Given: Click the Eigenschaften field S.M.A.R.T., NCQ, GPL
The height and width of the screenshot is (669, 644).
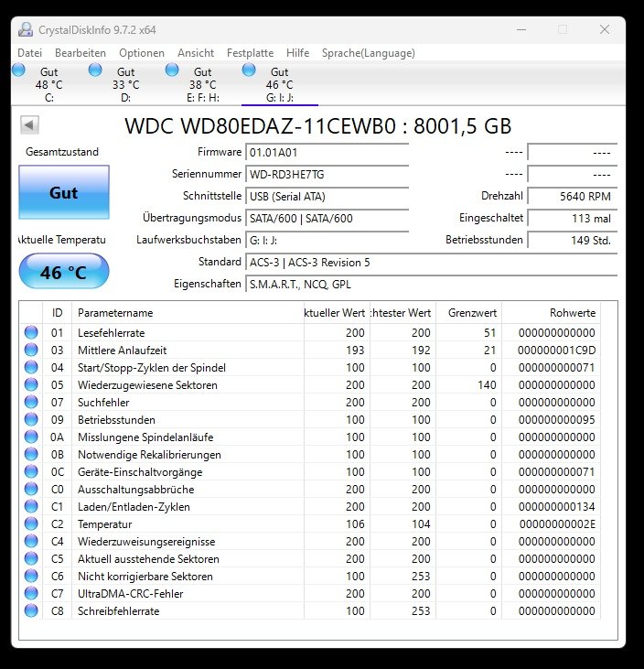Looking at the screenshot, I should click(x=432, y=284).
